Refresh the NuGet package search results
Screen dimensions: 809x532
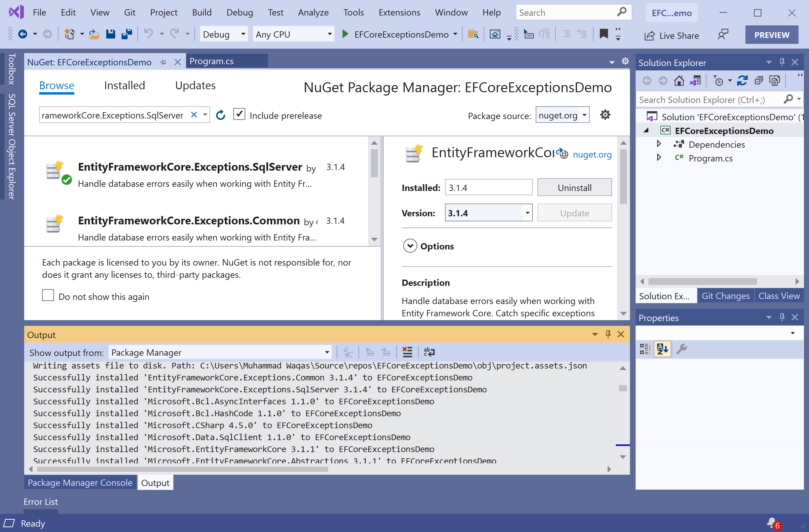221,115
